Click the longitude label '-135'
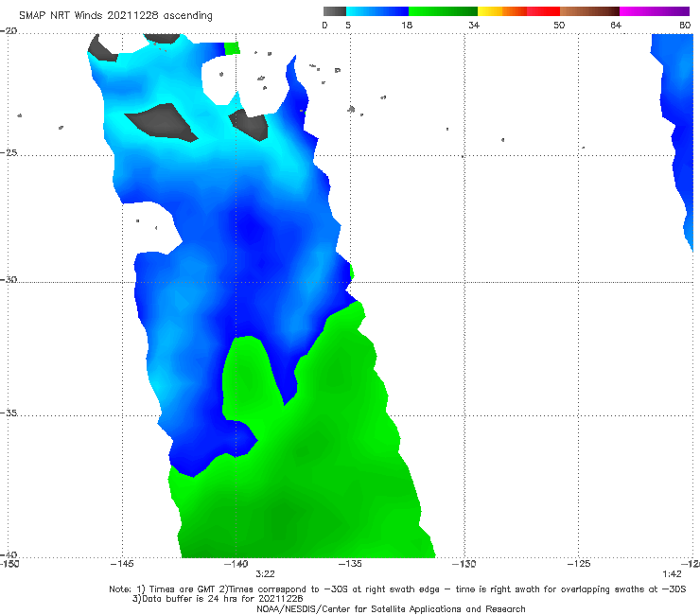700x615 pixels. point(350,564)
